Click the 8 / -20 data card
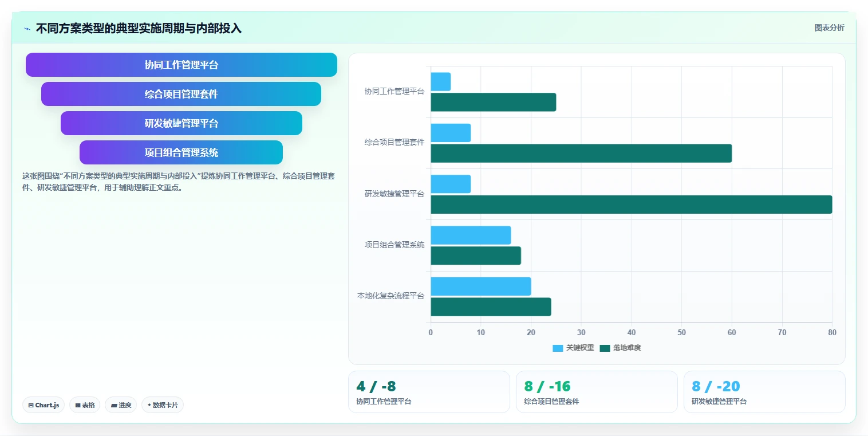The height and width of the screenshot is (436, 868). pyautogui.click(x=764, y=392)
